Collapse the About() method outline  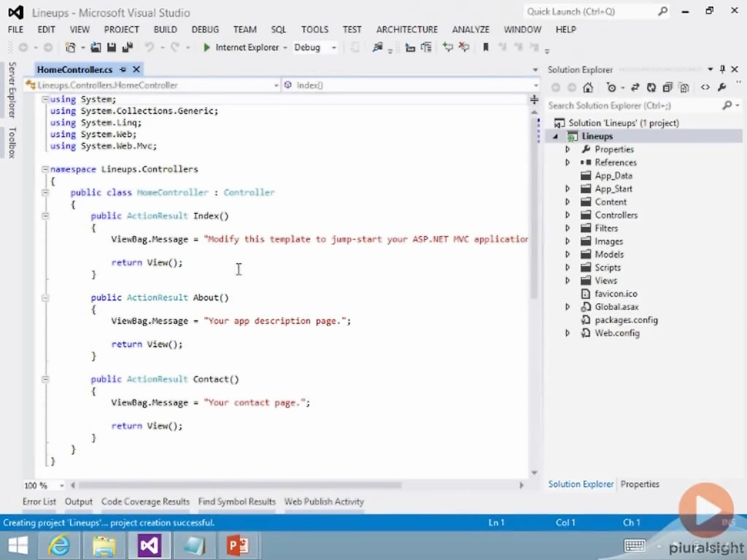click(44, 297)
